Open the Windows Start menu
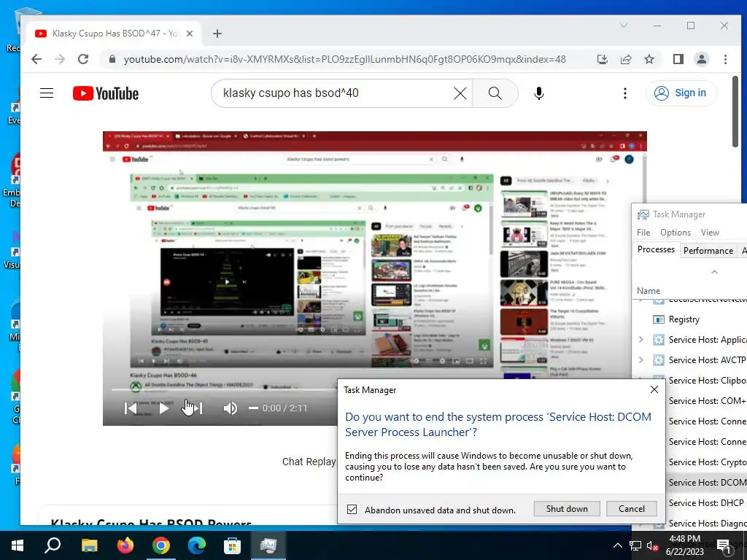The image size is (747, 560). pos(18,545)
